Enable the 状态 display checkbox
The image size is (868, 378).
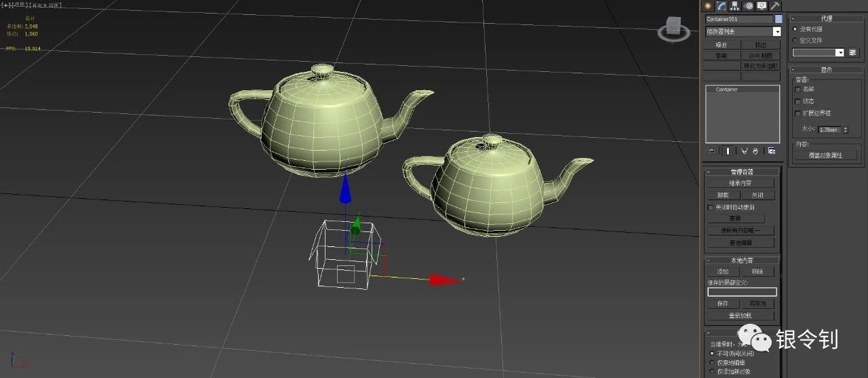[x=797, y=101]
